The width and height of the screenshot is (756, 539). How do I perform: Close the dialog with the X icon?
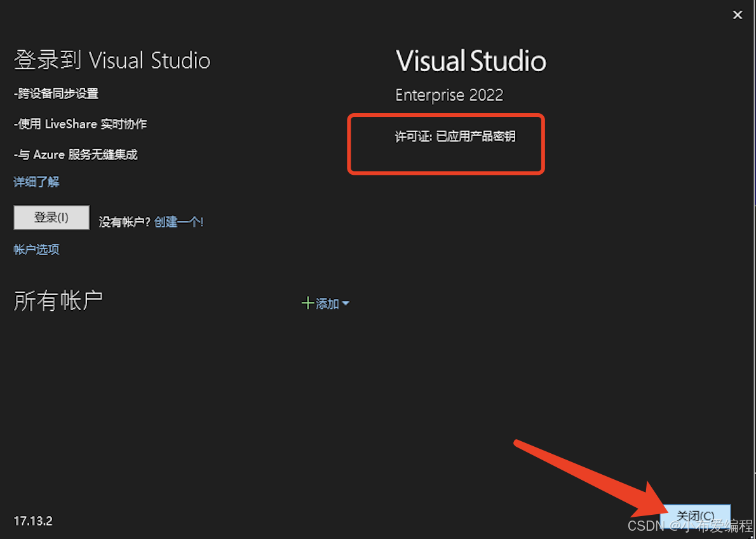(737, 15)
